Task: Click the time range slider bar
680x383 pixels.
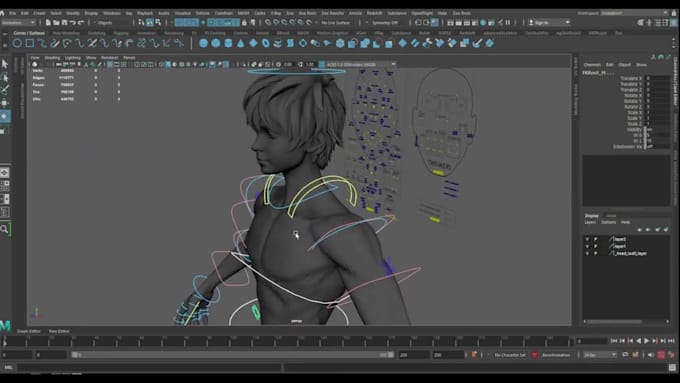Action: (233, 355)
